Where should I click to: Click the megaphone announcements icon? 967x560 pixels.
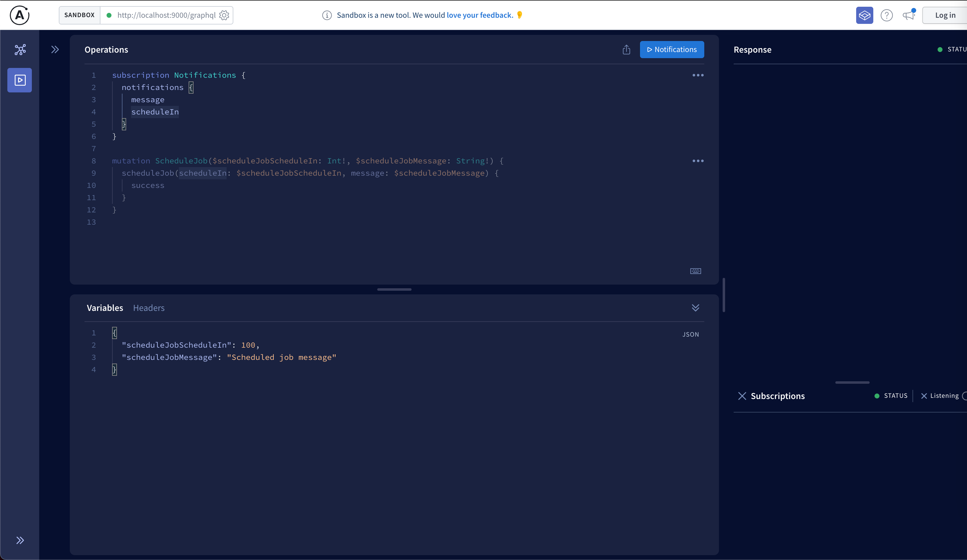[x=908, y=15]
